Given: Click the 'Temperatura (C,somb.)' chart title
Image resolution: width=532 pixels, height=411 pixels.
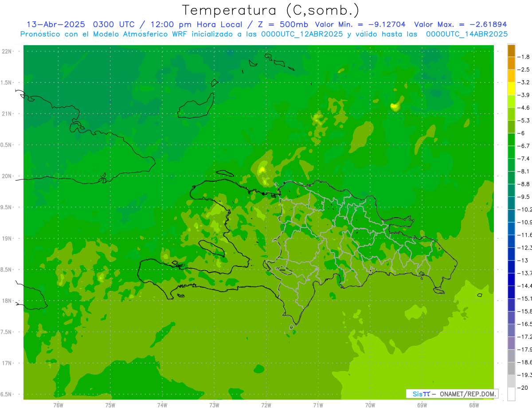Looking at the screenshot, I should tap(270, 11).
